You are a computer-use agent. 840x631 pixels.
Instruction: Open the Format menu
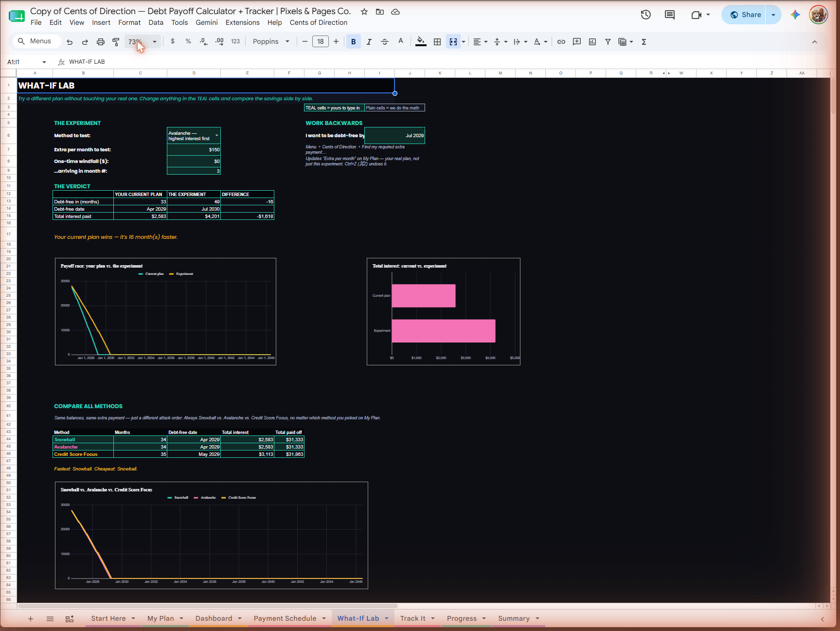129,22
